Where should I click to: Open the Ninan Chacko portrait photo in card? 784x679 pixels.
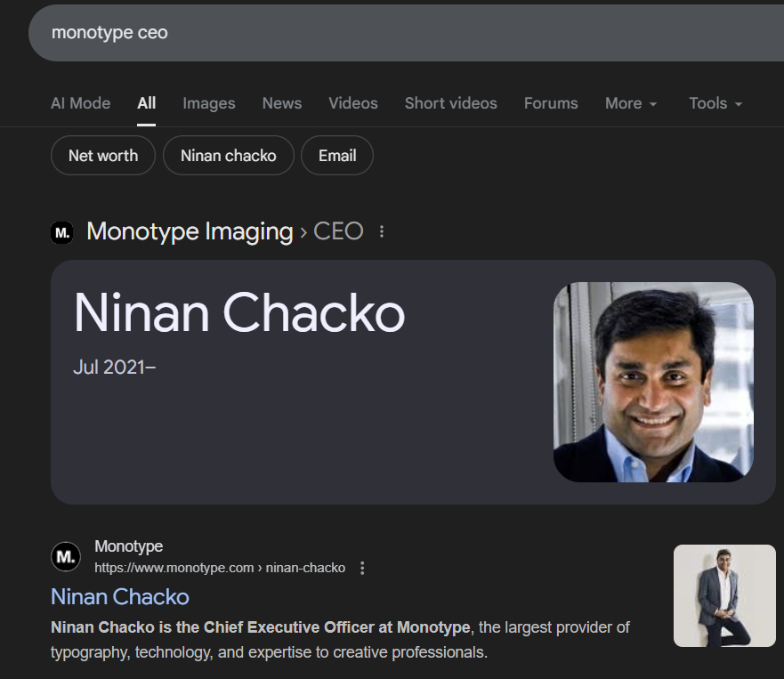653,382
